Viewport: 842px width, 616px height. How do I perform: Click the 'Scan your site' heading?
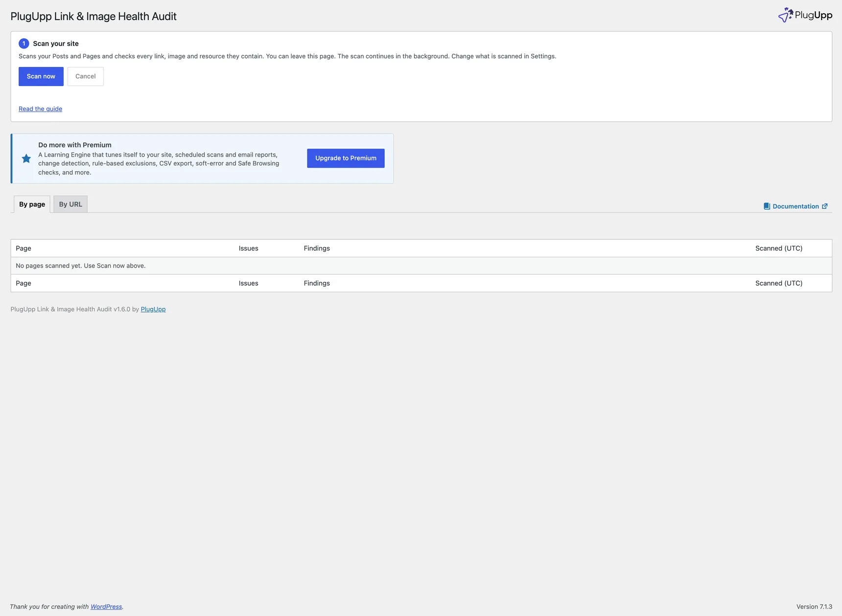[x=56, y=44]
